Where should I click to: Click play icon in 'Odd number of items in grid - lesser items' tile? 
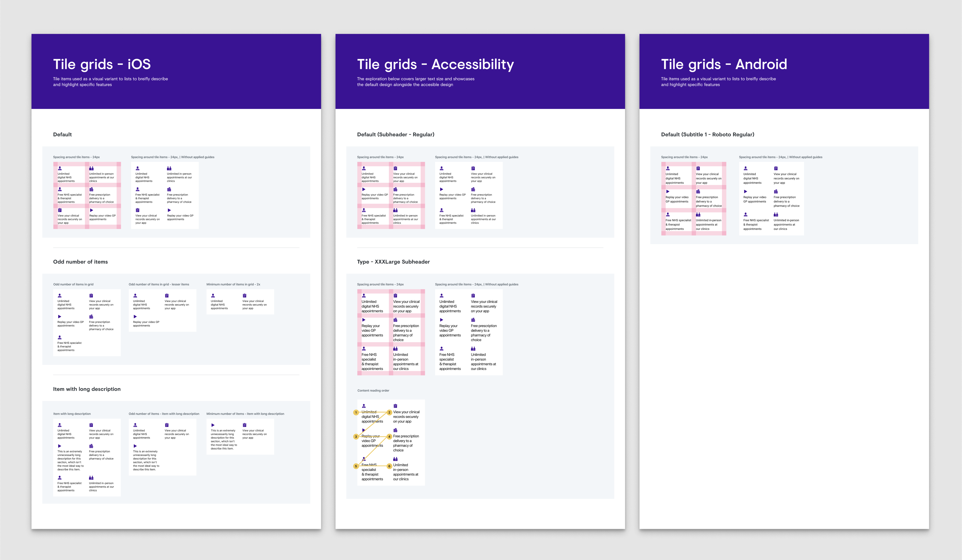pos(135,317)
